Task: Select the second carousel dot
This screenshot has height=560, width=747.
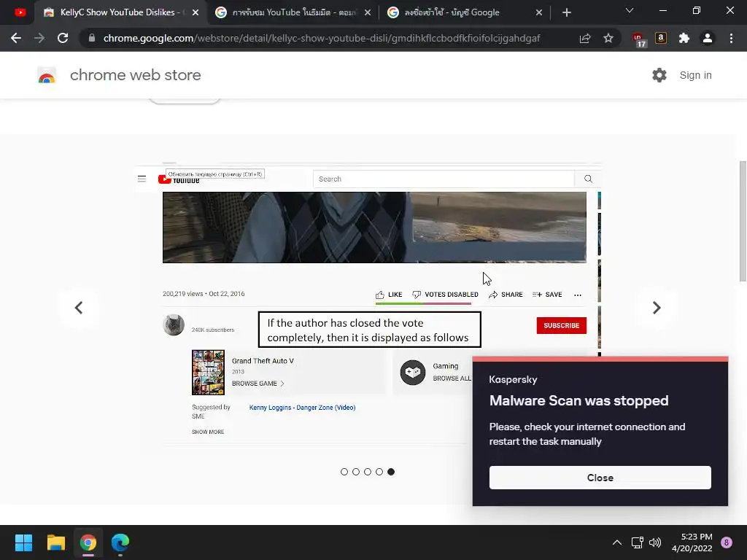Action: [x=356, y=472]
